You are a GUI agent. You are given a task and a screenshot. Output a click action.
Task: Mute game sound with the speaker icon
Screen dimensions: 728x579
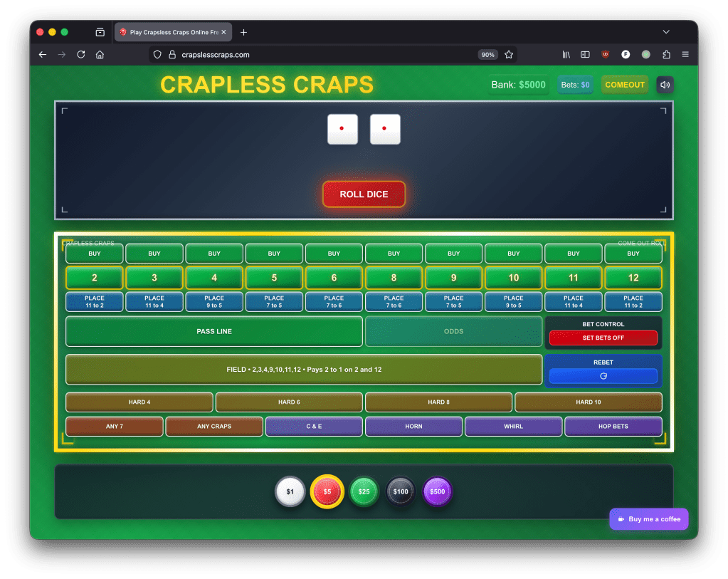tap(663, 84)
